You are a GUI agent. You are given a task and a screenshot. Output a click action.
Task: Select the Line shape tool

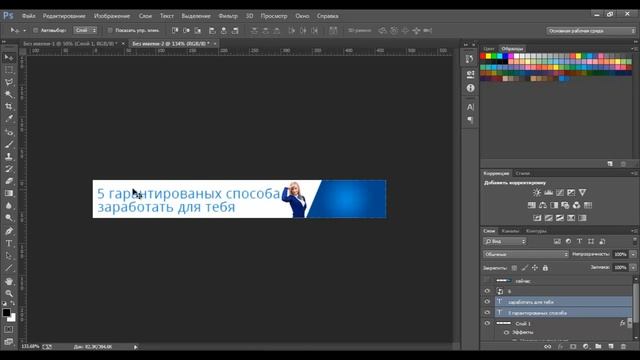[x=9, y=268]
